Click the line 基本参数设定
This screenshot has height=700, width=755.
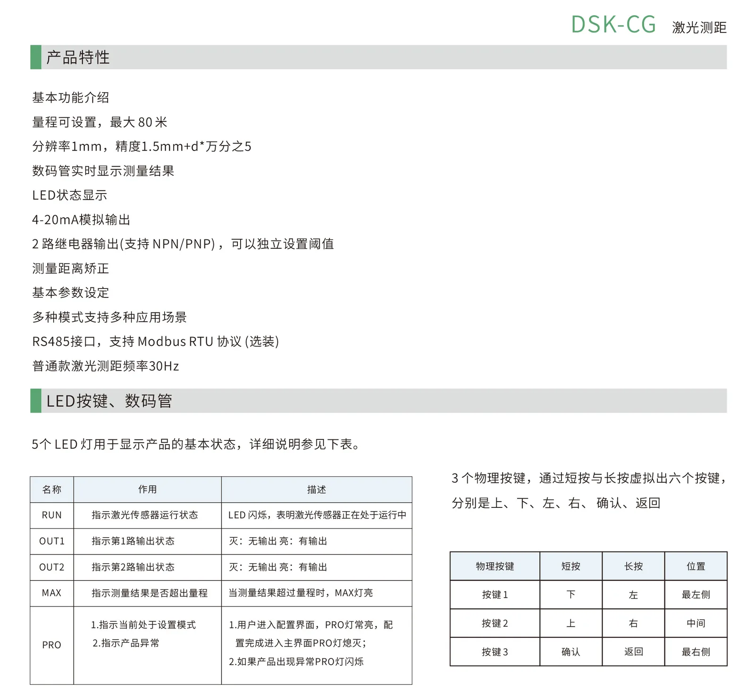[71, 293]
